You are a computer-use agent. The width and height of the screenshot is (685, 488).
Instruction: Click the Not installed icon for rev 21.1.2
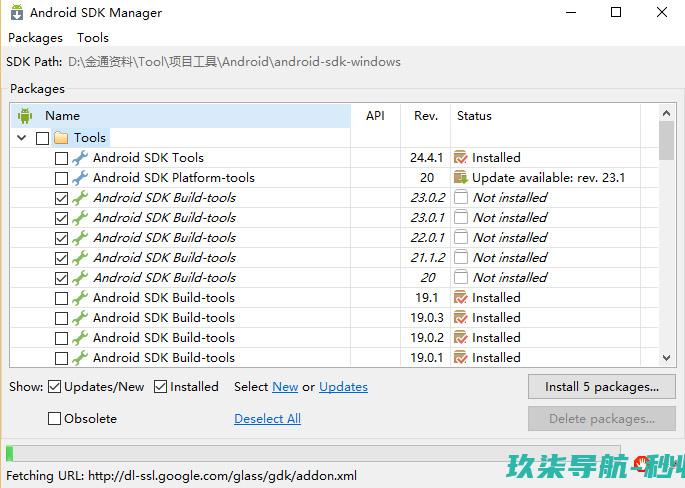click(461, 258)
